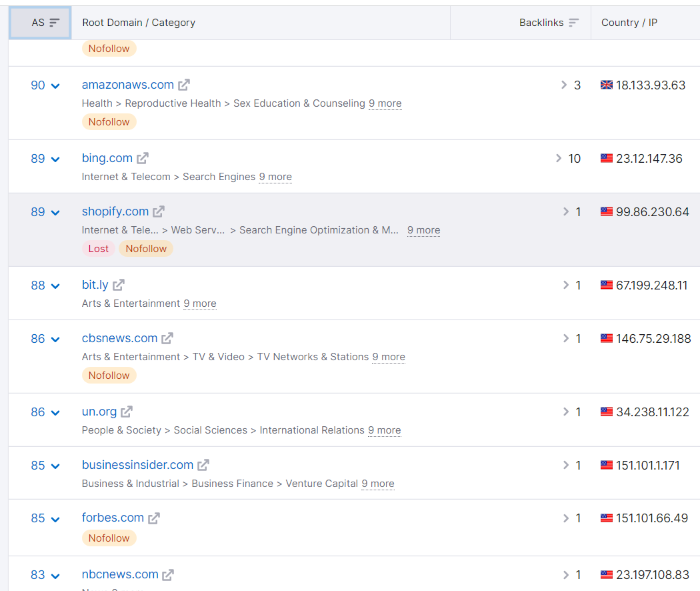Screen dimensions: 700x591
Task: Show 9 more categories for cbsnews.com
Action: point(389,357)
